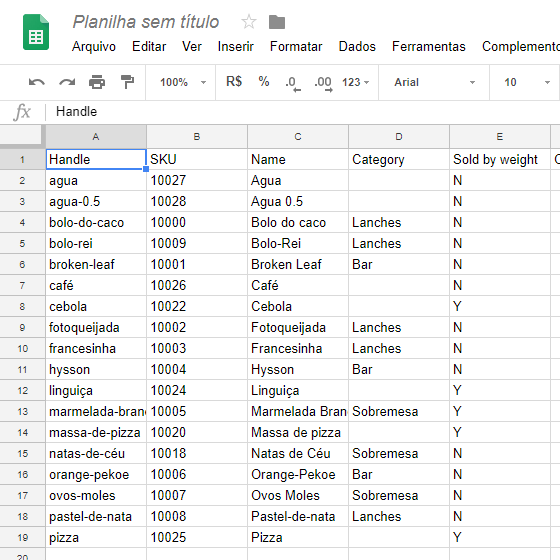
Task: Select Sobremesa in the Marmelada row
Action: pos(399,411)
